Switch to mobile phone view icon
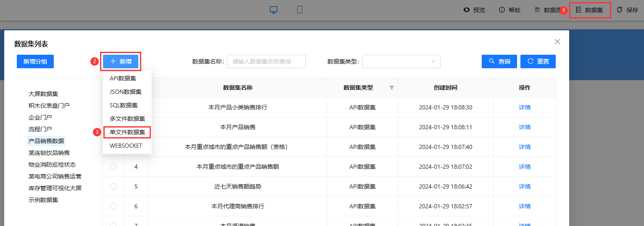644x226 pixels. click(300, 10)
